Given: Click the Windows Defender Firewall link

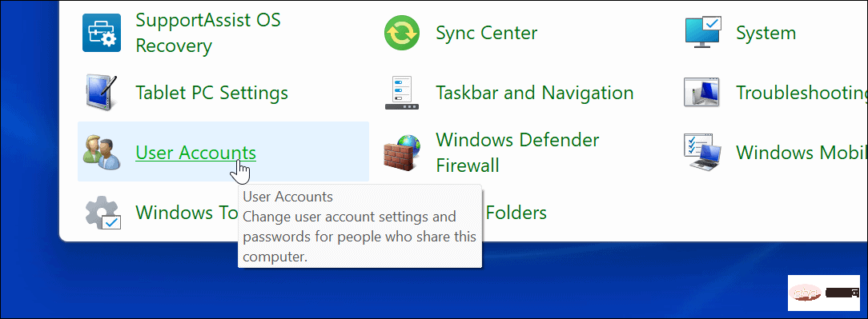Looking at the screenshot, I should 517,152.
